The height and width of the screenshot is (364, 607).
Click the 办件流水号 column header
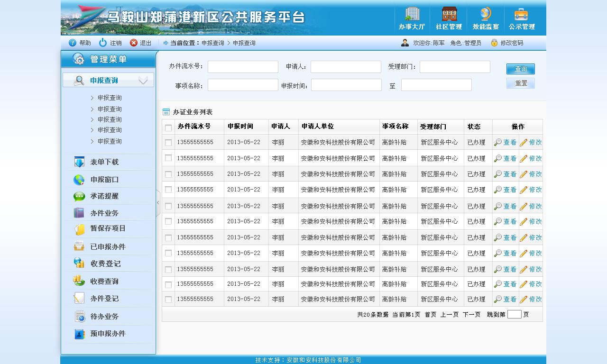pyautogui.click(x=194, y=127)
